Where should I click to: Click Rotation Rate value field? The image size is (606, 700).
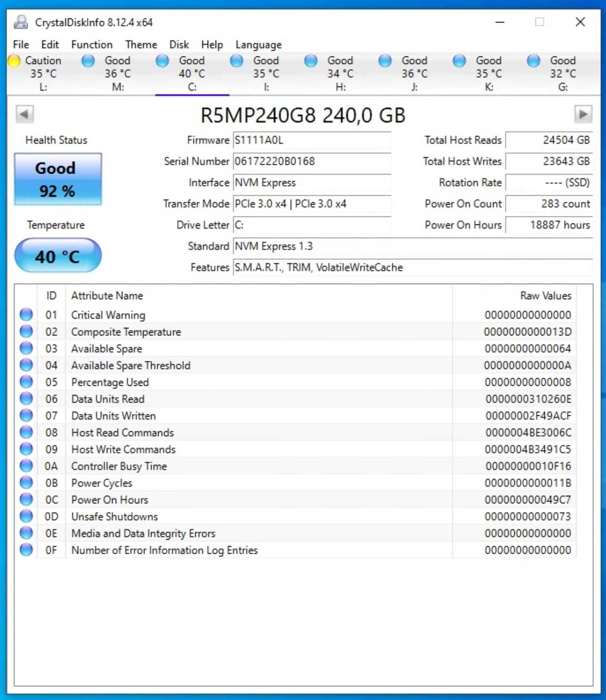[x=549, y=183]
